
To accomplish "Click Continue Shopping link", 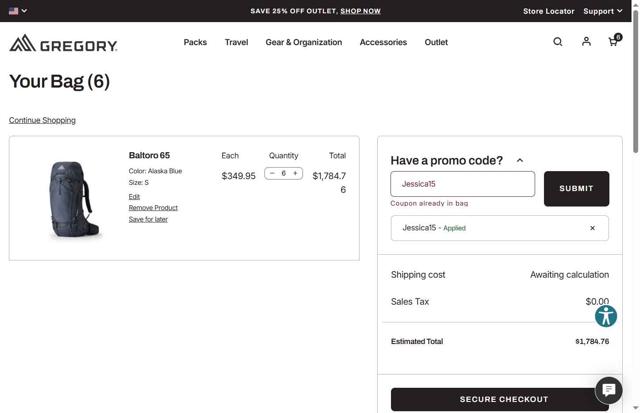I will pos(42,120).
